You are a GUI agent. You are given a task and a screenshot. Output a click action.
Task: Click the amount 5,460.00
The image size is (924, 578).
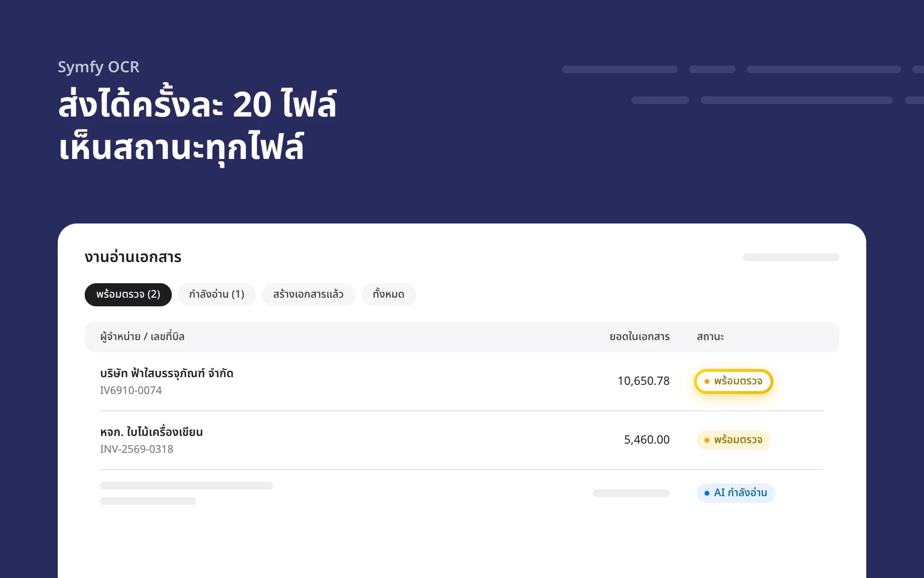[647, 440]
